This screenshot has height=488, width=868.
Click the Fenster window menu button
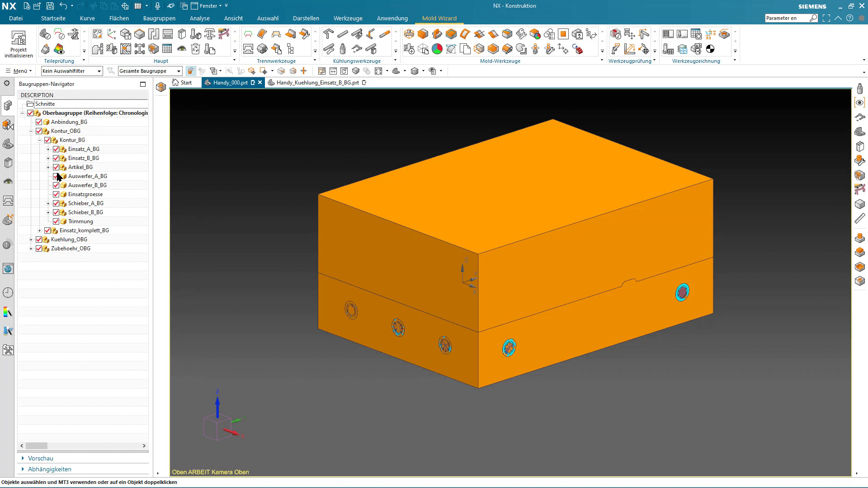208,6
